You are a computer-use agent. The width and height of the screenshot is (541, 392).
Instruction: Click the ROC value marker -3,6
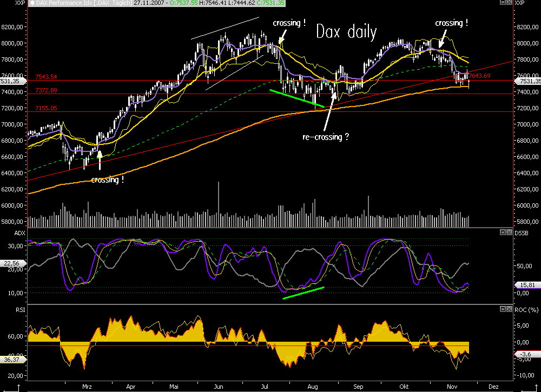(x=526, y=354)
